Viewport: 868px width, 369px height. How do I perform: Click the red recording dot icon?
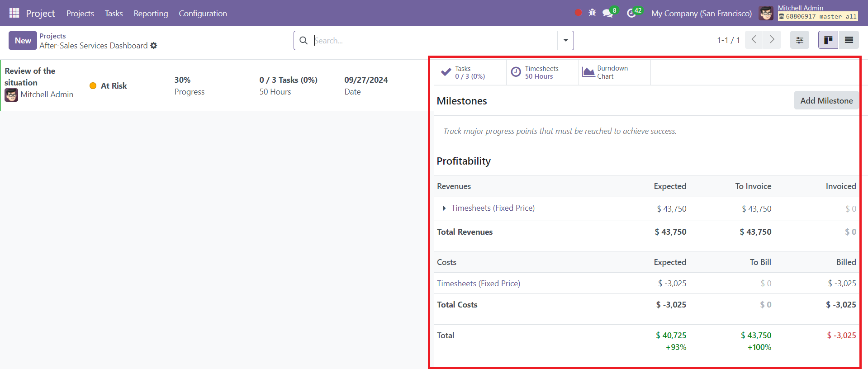click(x=578, y=13)
